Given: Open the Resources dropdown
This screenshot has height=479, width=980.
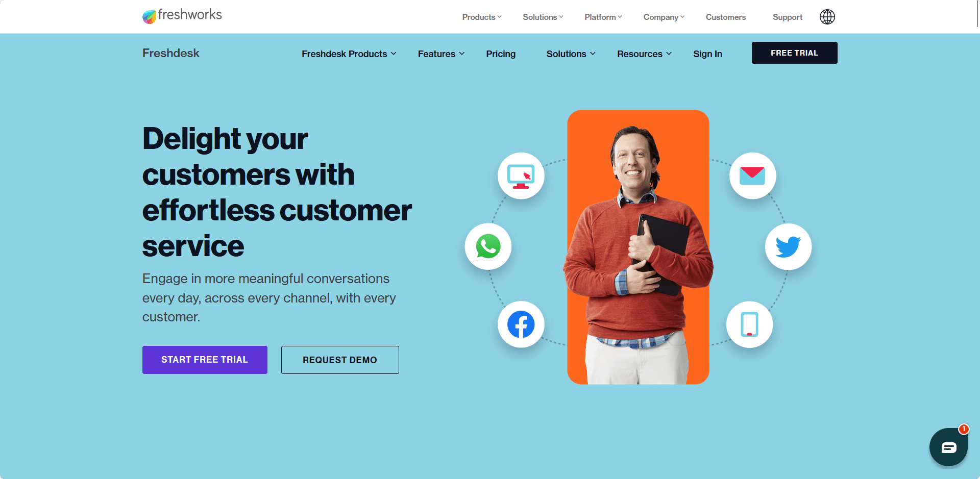Looking at the screenshot, I should click(x=644, y=54).
